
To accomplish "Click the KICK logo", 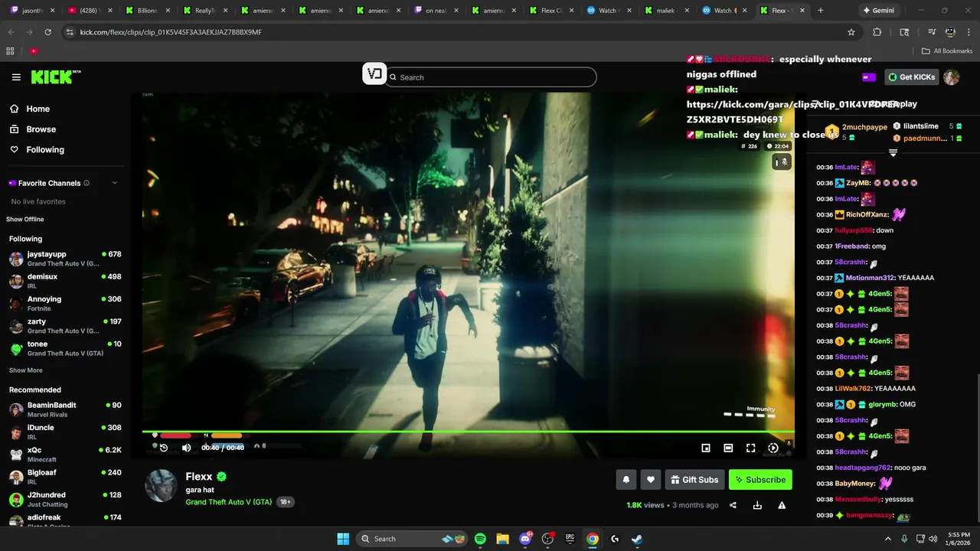I will click(x=56, y=77).
